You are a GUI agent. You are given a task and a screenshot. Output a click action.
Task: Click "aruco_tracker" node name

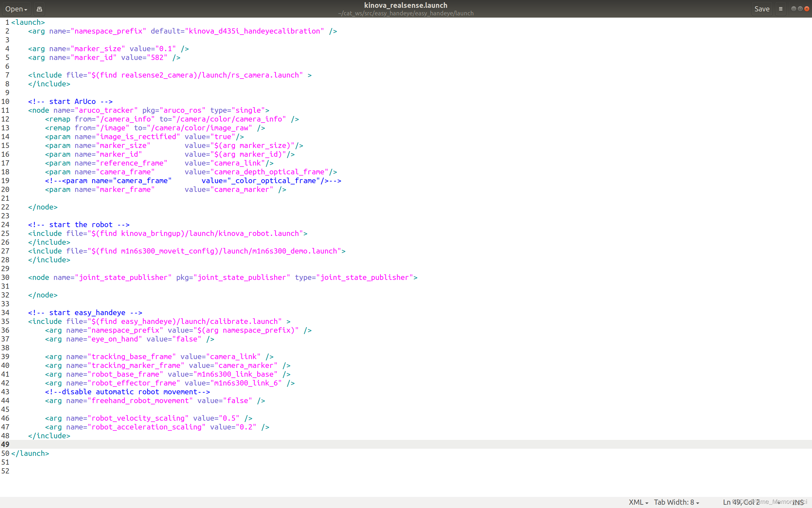click(x=106, y=110)
